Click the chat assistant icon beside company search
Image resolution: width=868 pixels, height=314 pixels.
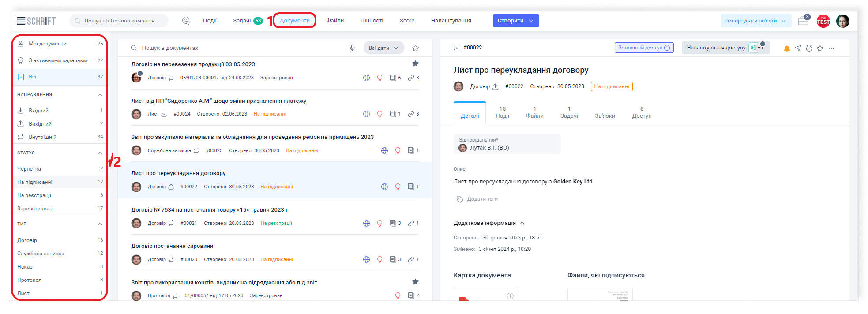(x=186, y=21)
